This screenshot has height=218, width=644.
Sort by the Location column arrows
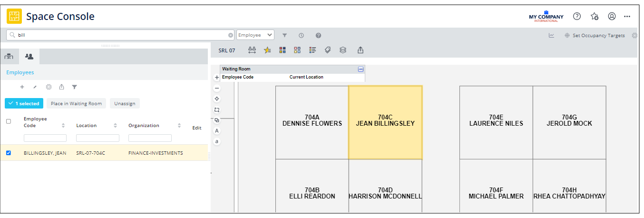pos(115,126)
